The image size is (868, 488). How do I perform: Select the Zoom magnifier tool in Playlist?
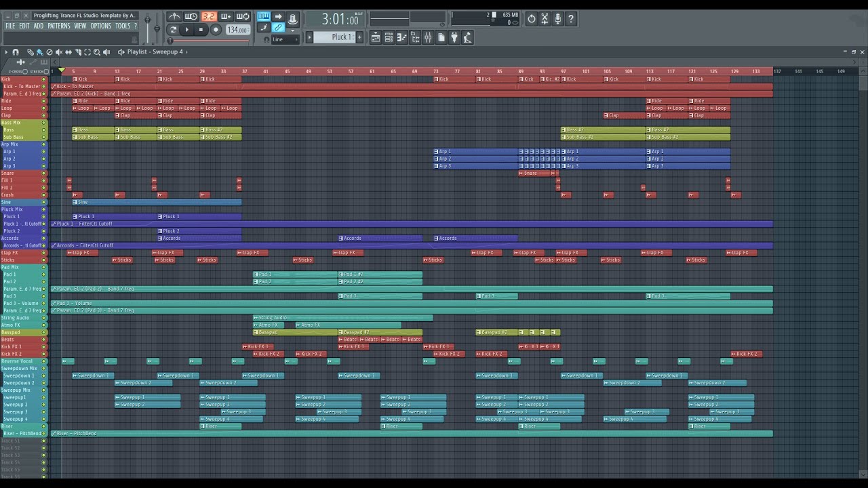coord(97,52)
